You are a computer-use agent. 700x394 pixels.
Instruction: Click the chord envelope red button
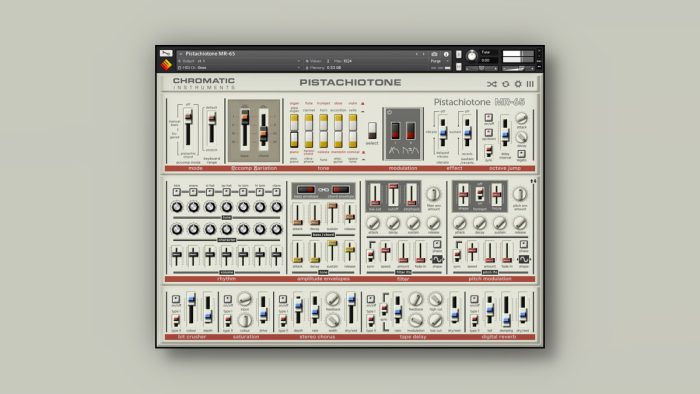click(340, 190)
